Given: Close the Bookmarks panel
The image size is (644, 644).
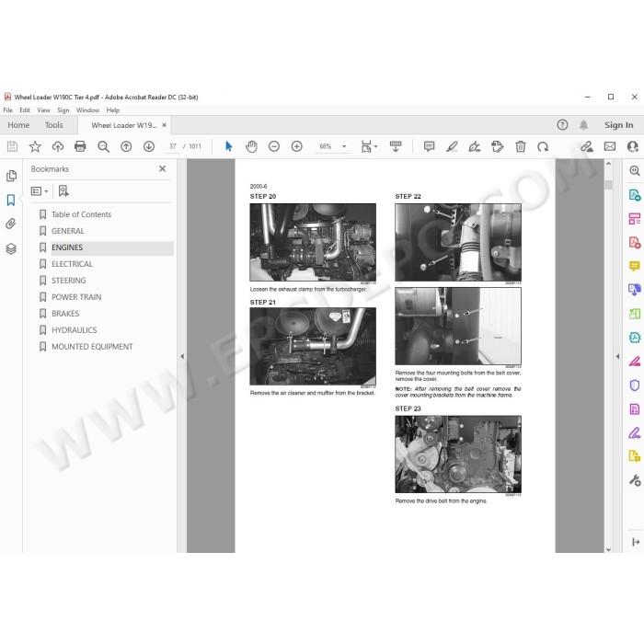Looking at the screenshot, I should [163, 168].
